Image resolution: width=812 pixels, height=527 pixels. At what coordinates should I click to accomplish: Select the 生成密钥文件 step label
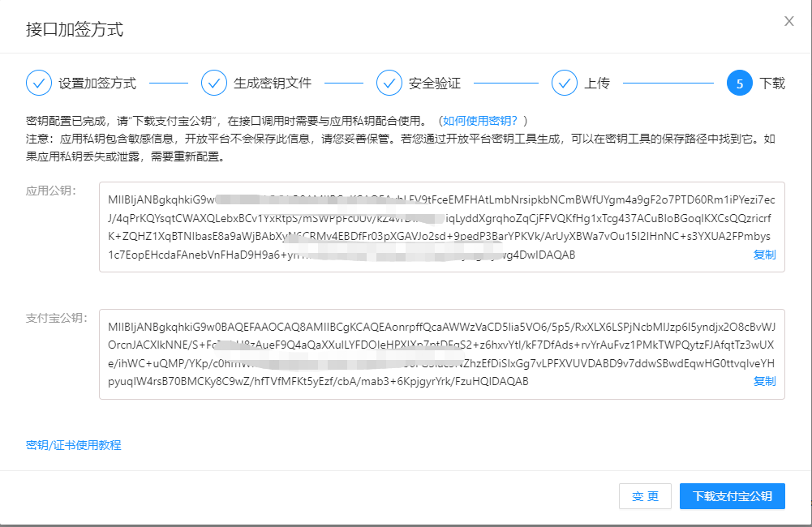(273, 83)
